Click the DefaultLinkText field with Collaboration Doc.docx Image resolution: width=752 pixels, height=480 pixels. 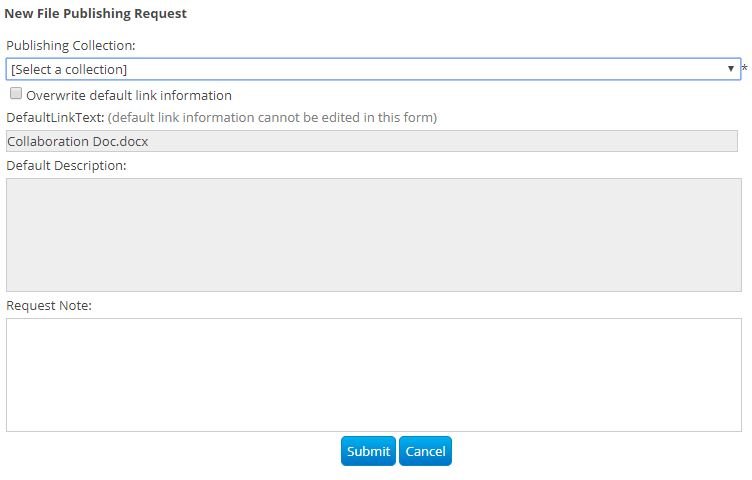pyautogui.click(x=372, y=141)
